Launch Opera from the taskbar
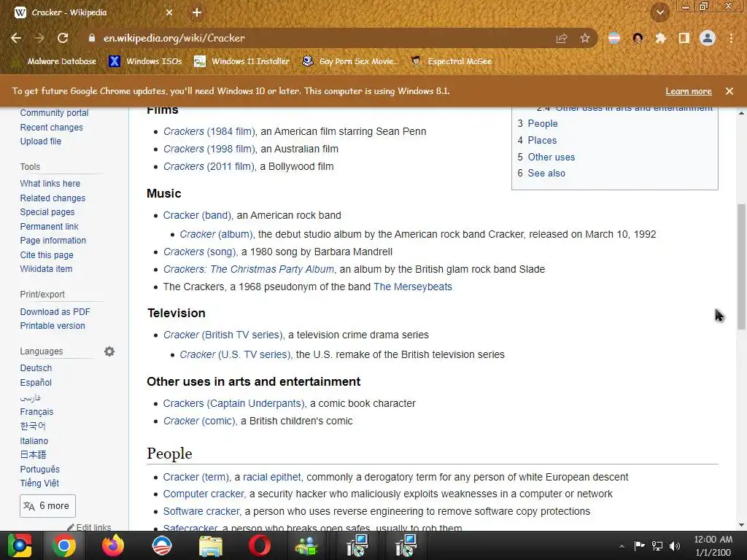Screen dimensions: 747x560 (x=259, y=545)
